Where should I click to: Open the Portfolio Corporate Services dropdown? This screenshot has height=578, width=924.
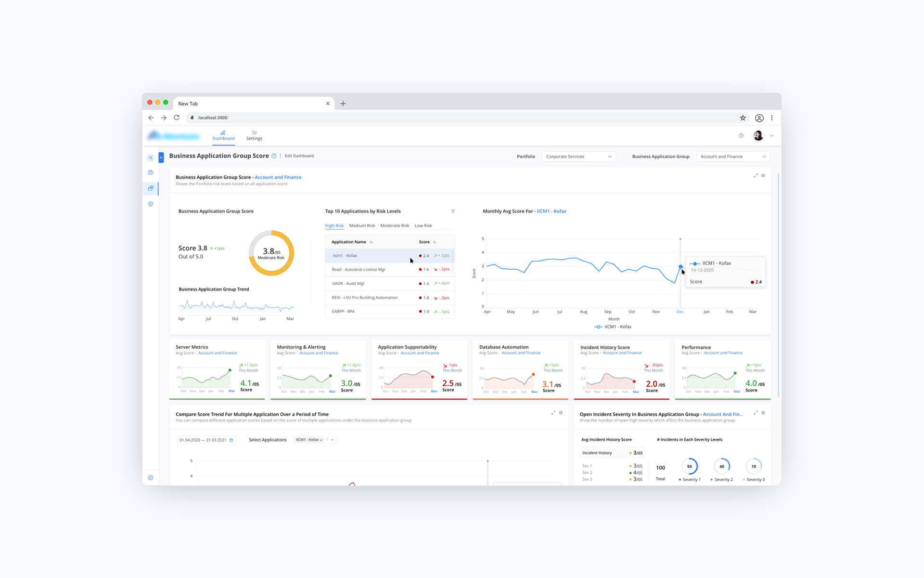[578, 157]
